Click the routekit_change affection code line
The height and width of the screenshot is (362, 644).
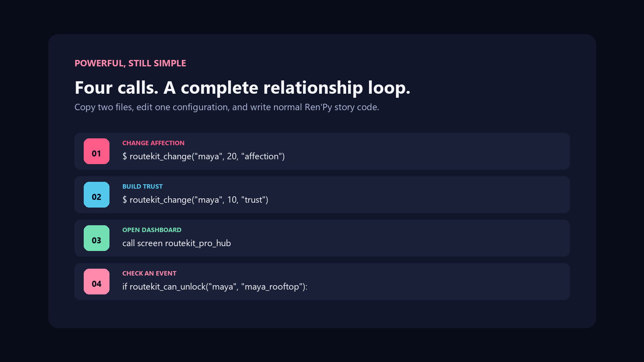[x=203, y=156]
